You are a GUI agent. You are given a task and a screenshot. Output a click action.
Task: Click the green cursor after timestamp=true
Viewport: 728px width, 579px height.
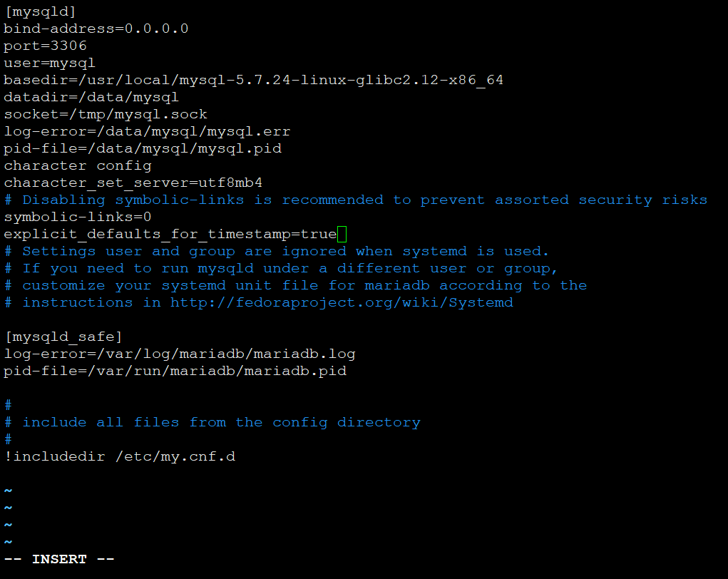pyautogui.click(x=342, y=234)
